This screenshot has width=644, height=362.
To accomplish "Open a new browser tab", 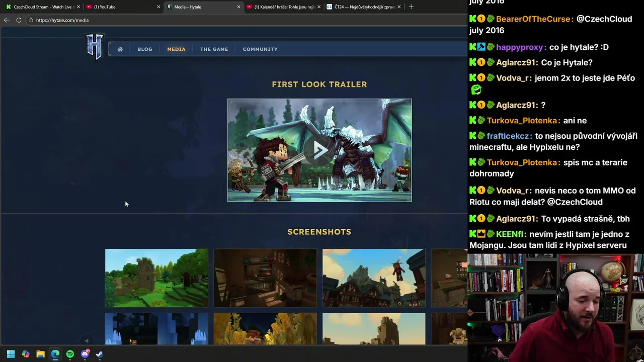I will [411, 7].
